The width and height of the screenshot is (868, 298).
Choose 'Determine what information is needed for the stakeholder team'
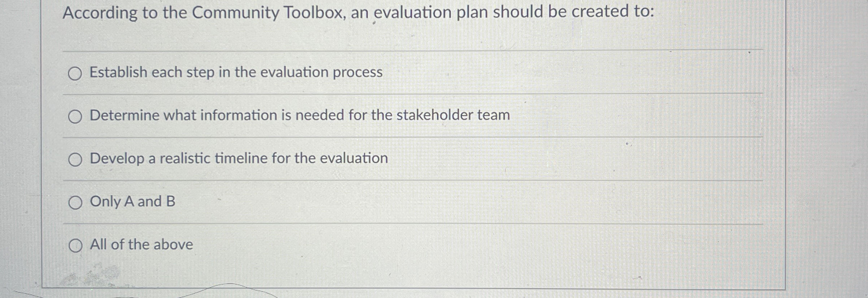pyautogui.click(x=75, y=116)
